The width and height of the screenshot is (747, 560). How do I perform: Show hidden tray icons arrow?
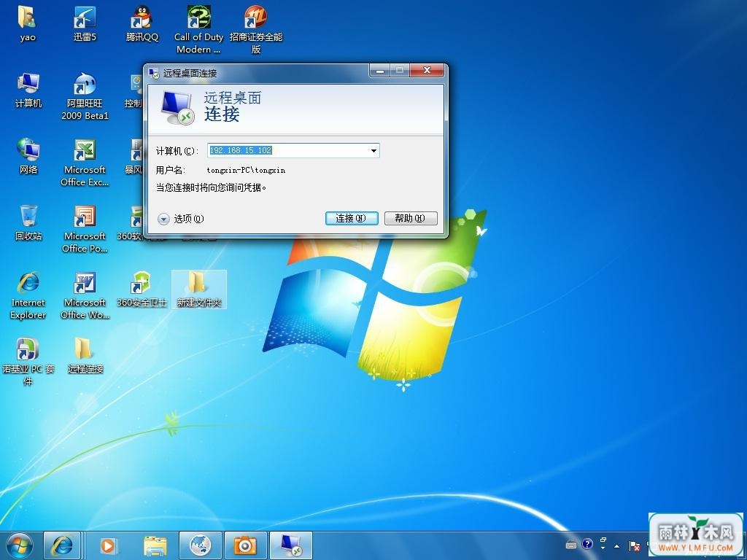tap(617, 545)
